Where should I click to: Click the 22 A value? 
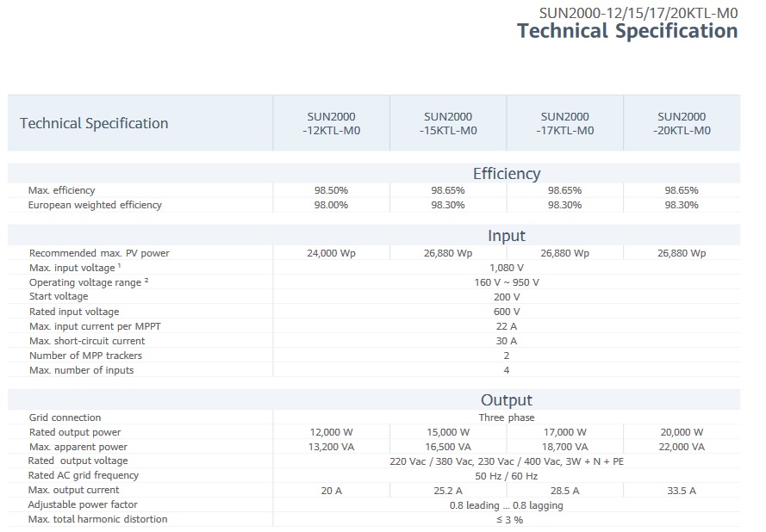point(507,326)
